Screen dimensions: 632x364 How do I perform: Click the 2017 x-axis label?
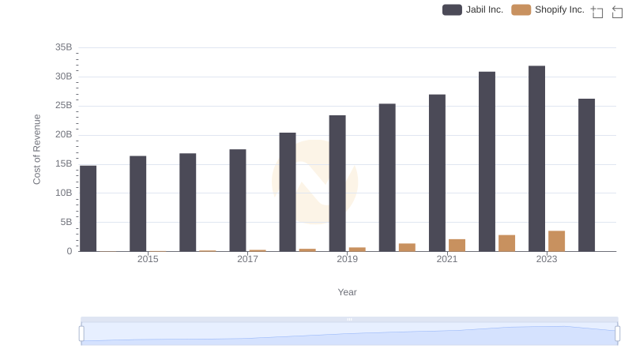coord(247,259)
